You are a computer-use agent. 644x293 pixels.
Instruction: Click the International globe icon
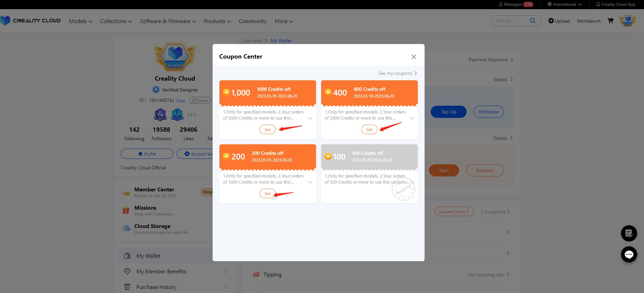(549, 4)
